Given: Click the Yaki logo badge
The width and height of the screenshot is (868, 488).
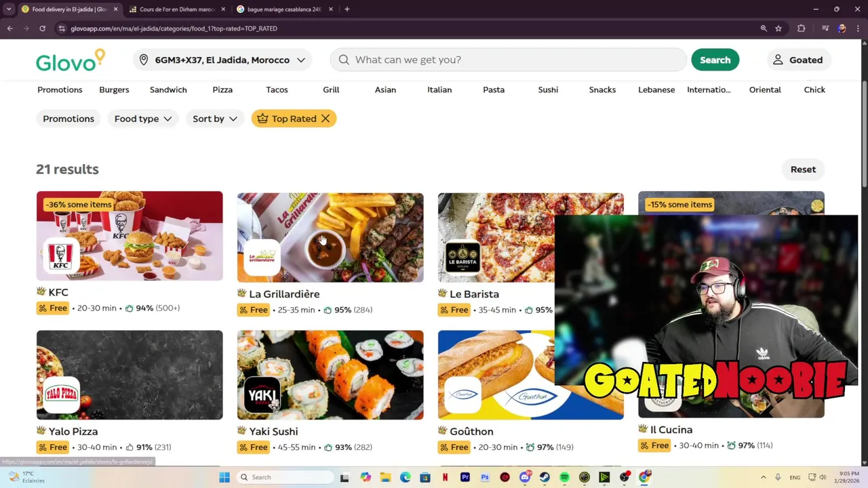Looking at the screenshot, I should pyautogui.click(x=262, y=395).
